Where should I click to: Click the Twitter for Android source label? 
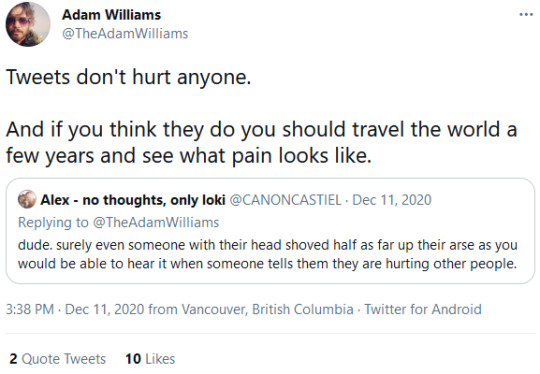(423, 309)
